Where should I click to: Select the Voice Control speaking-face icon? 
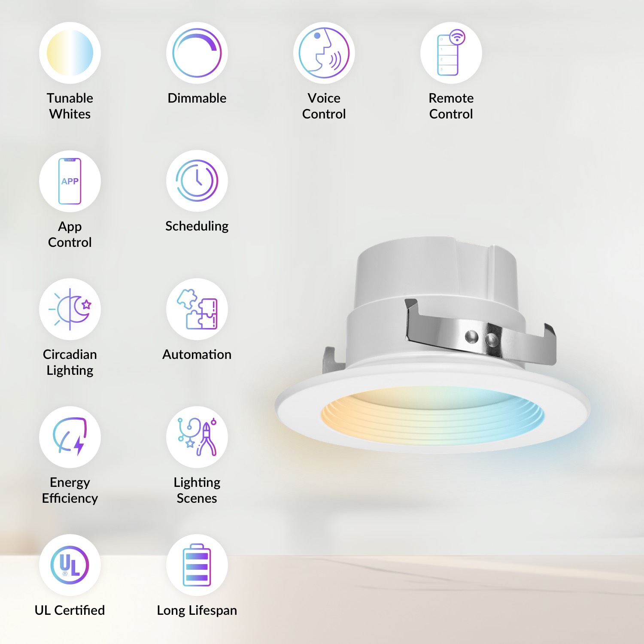(x=324, y=53)
